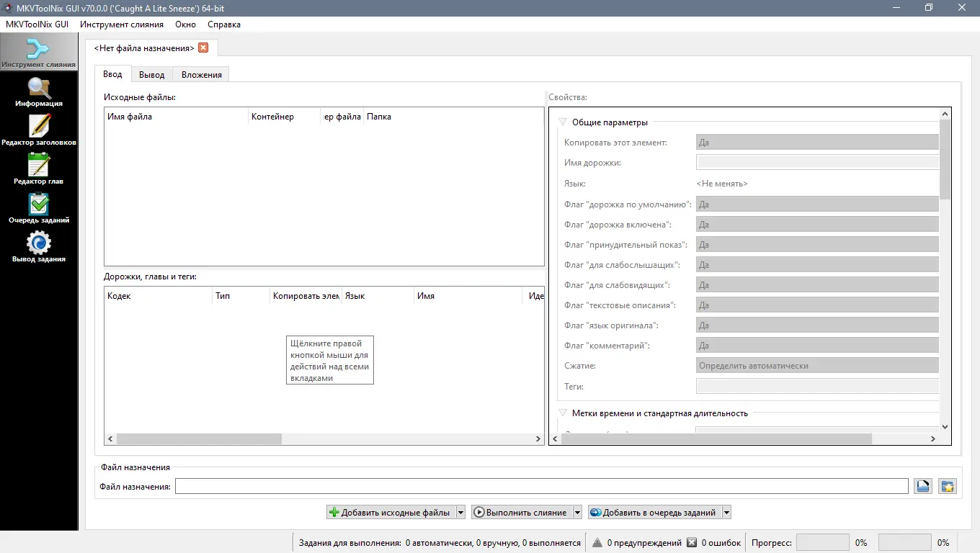Open the Инструмент слияния sidebar tool
This screenshot has height=553, width=980.
tap(39, 52)
